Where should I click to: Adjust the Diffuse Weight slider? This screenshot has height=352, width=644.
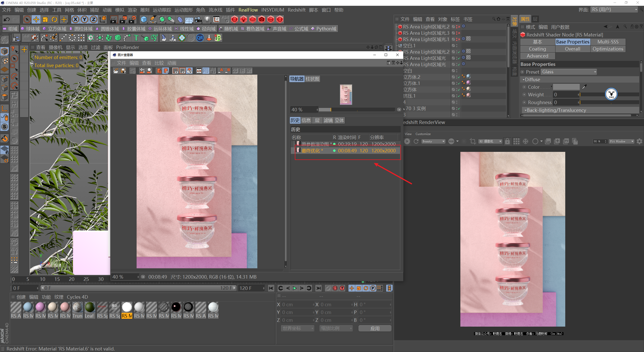point(610,95)
